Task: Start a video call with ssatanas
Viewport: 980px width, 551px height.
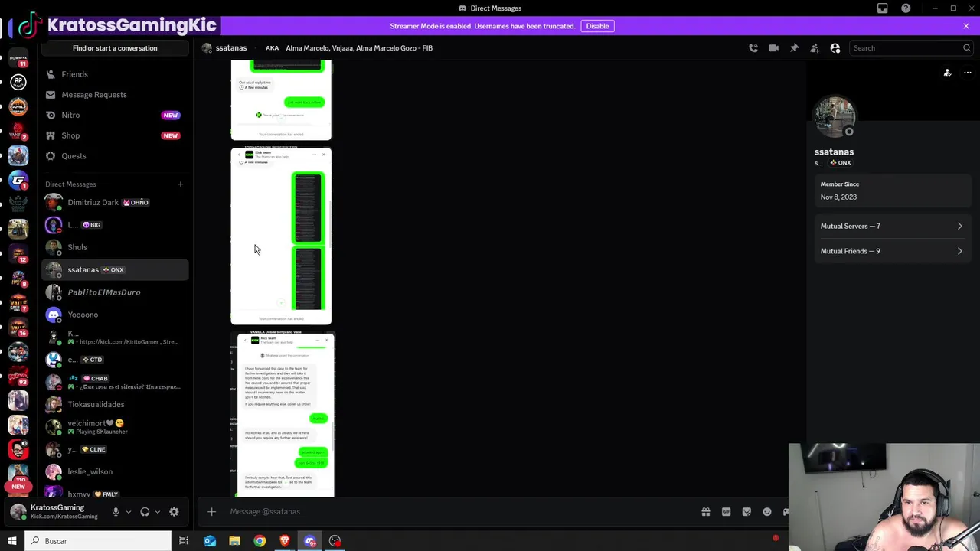Action: point(773,48)
